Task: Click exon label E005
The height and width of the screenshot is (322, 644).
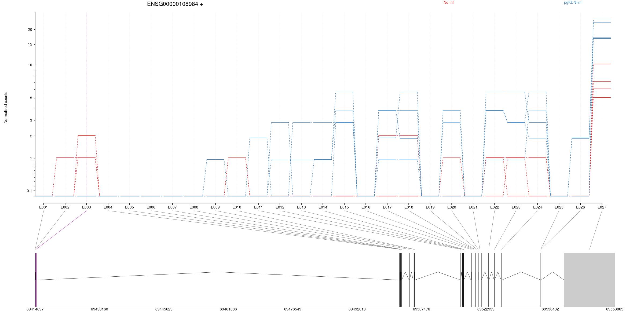Action: tap(129, 207)
